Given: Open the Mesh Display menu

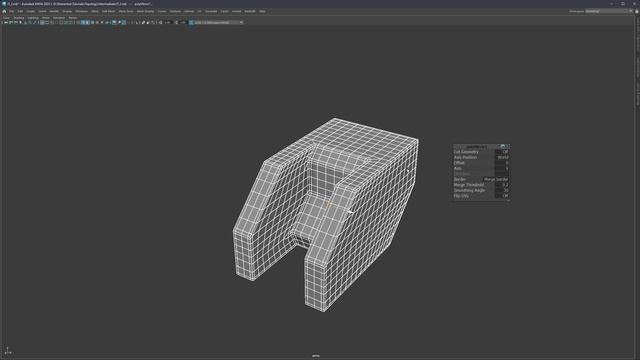Looking at the screenshot, I should [145, 11].
